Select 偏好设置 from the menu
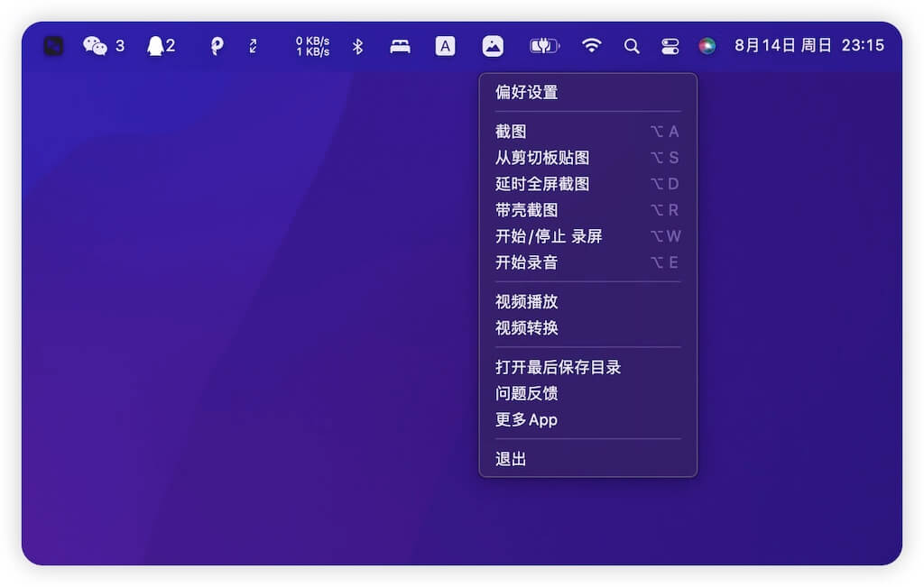924x587 pixels. click(x=527, y=92)
